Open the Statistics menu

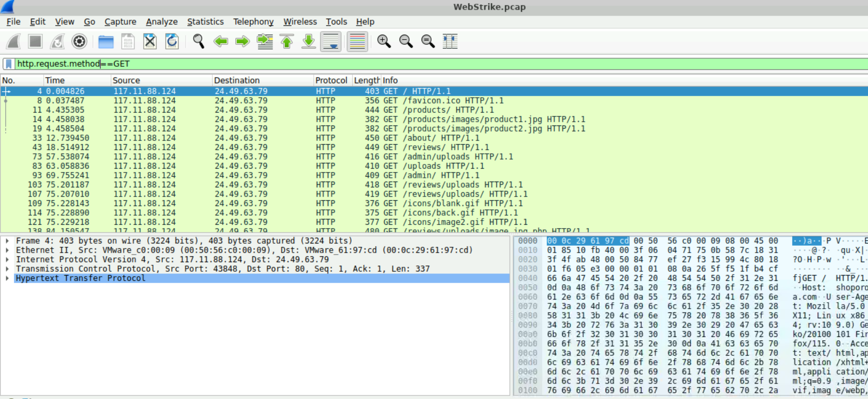click(205, 22)
